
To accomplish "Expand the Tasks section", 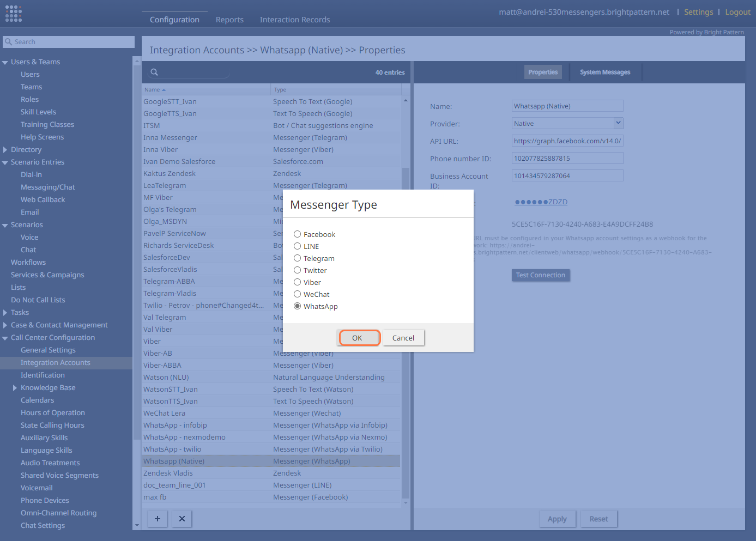I will tap(5, 313).
